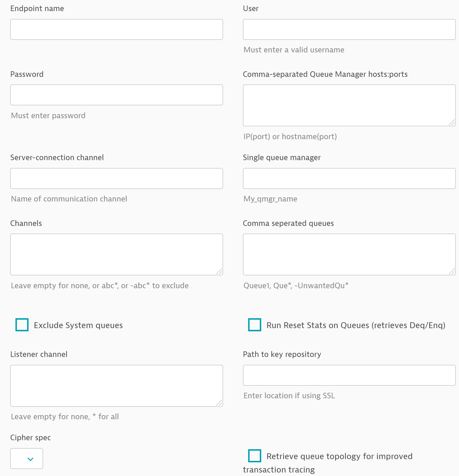This screenshot has height=476, width=459.
Task: Click the Must enter password hint text
Action: pyautogui.click(x=48, y=115)
